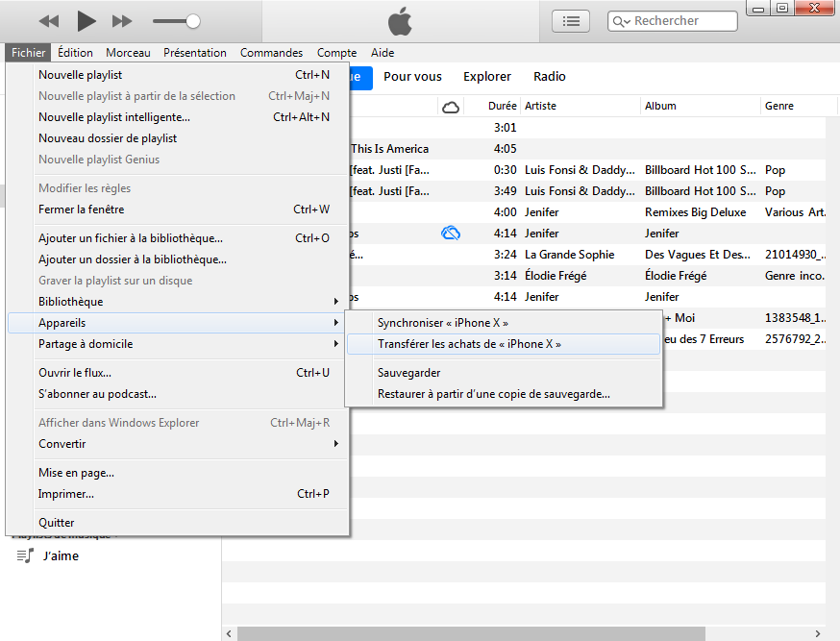
Task: Select Transférer les achats de « iPhone X »
Action: tap(504, 344)
